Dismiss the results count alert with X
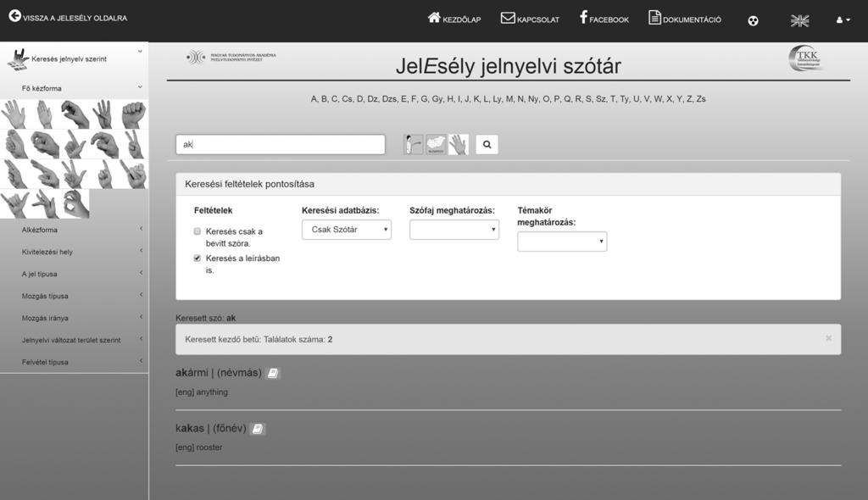 [828, 338]
